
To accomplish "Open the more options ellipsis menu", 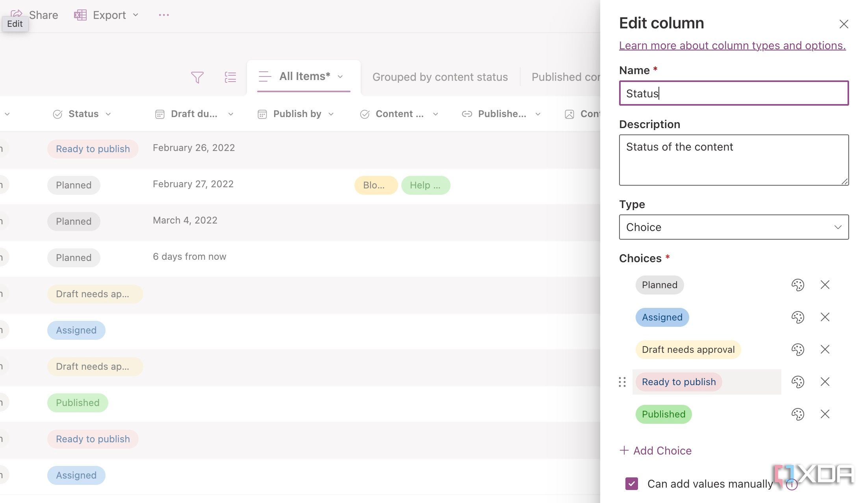I will pos(163,15).
